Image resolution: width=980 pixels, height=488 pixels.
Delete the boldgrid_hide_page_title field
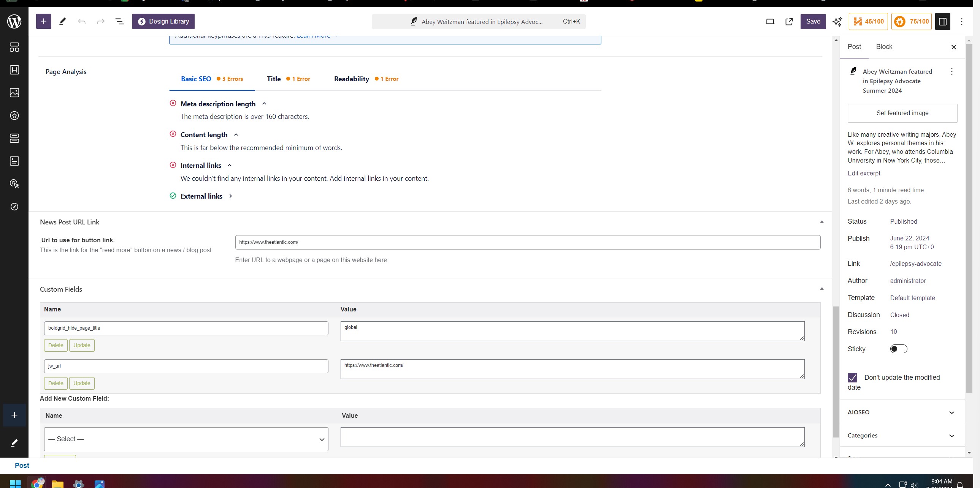pyautogui.click(x=56, y=346)
